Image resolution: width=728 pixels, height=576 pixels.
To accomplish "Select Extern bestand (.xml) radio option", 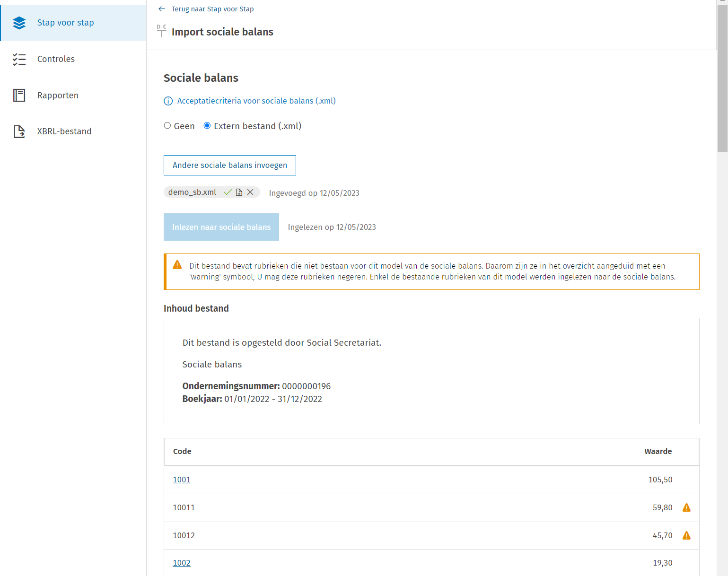I will pos(207,126).
